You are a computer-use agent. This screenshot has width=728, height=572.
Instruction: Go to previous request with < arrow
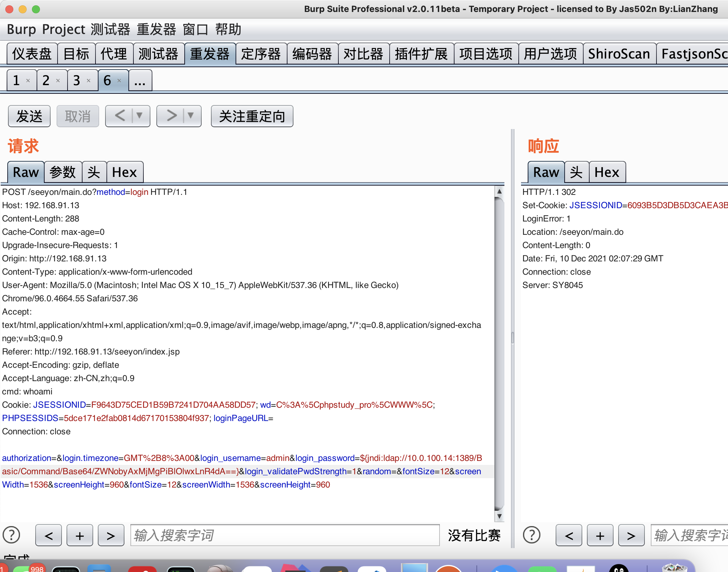[119, 116]
